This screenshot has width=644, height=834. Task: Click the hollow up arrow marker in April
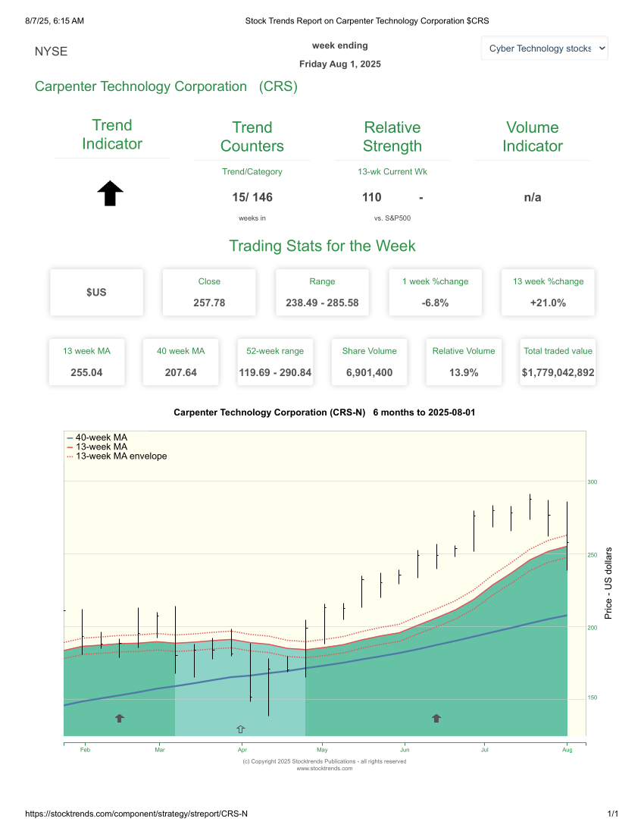(x=240, y=729)
